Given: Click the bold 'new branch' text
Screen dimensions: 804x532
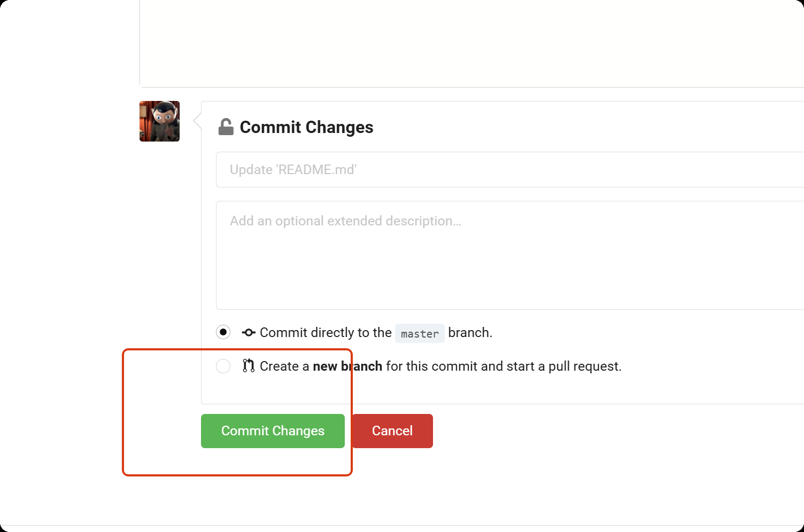Looking at the screenshot, I should [347, 366].
